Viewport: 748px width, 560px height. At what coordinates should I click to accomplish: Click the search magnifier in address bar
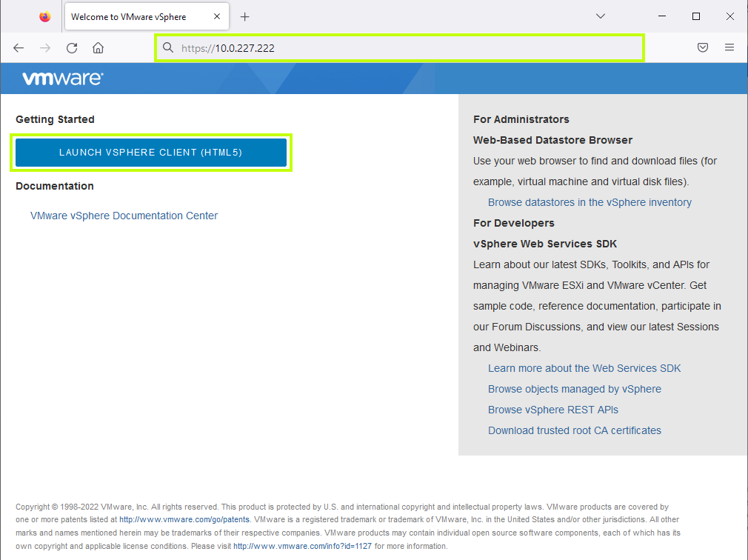[x=168, y=47]
